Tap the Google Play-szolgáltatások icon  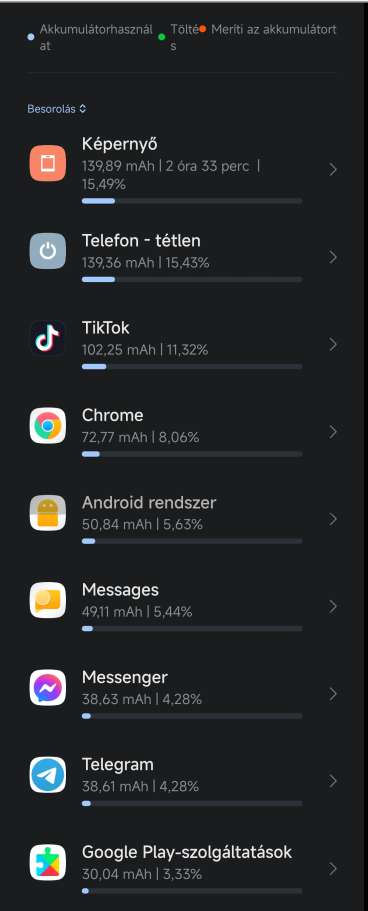coord(48,863)
